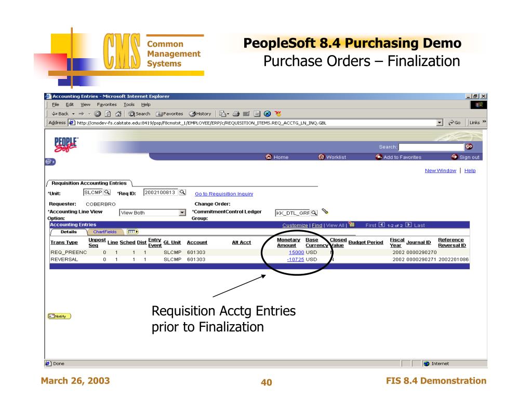The height and width of the screenshot is (399, 532).
Task: Open the Favorites menu
Action: 107,104
